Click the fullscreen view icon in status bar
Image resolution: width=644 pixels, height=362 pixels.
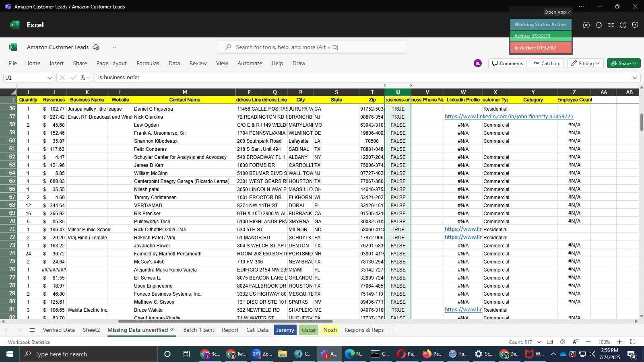pyautogui.click(x=633, y=342)
